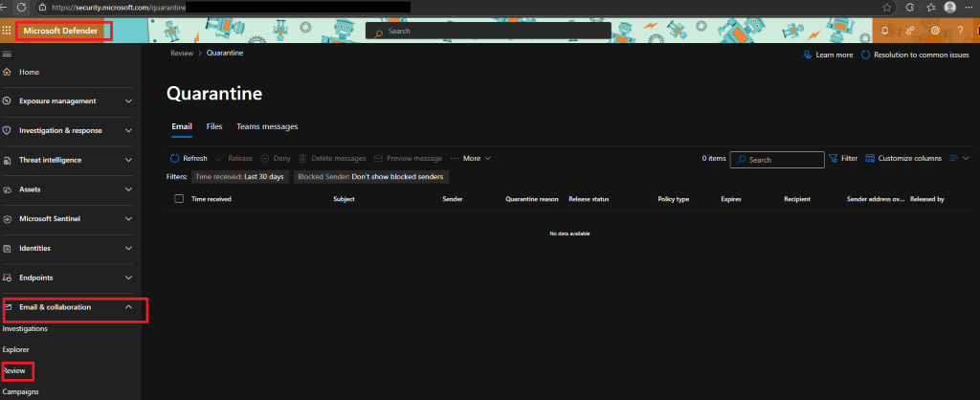Open Home in the sidebar
The width and height of the screenshot is (980, 400).
(21, 72)
